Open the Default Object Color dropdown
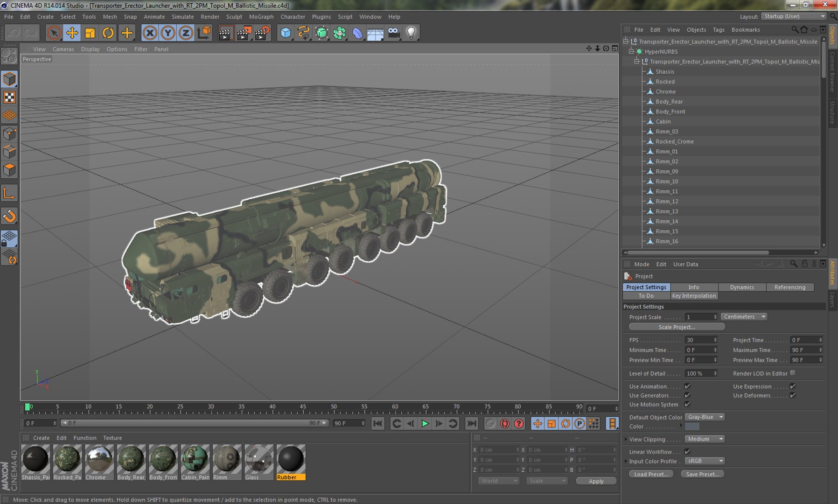 tap(705, 417)
